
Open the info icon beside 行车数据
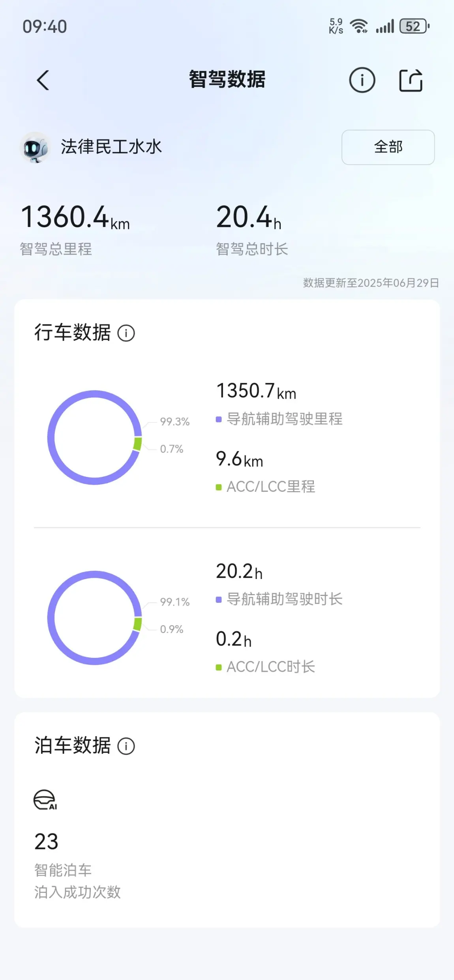coord(126,333)
